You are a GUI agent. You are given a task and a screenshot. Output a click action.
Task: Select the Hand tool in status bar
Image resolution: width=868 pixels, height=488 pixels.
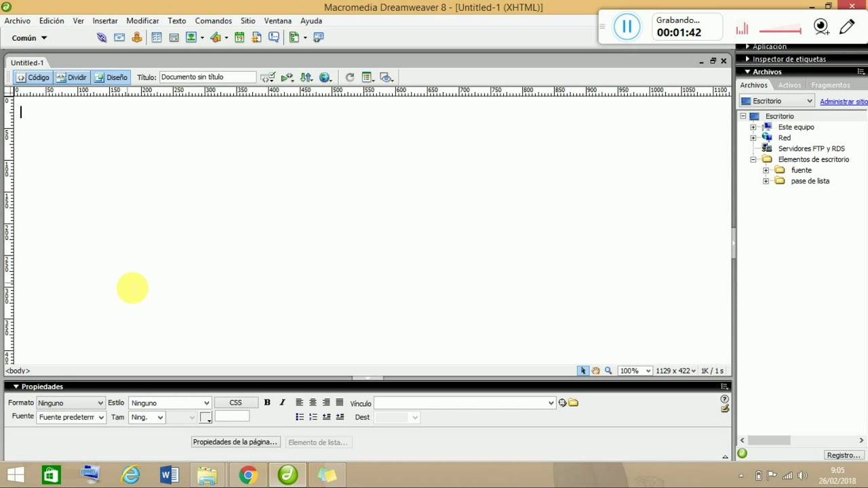595,371
